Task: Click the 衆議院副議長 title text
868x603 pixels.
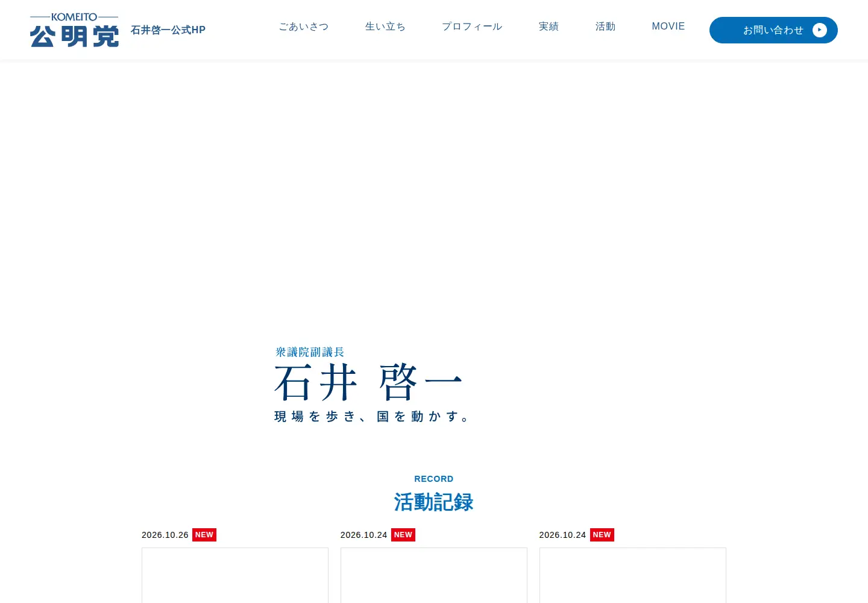Action: pyautogui.click(x=310, y=352)
